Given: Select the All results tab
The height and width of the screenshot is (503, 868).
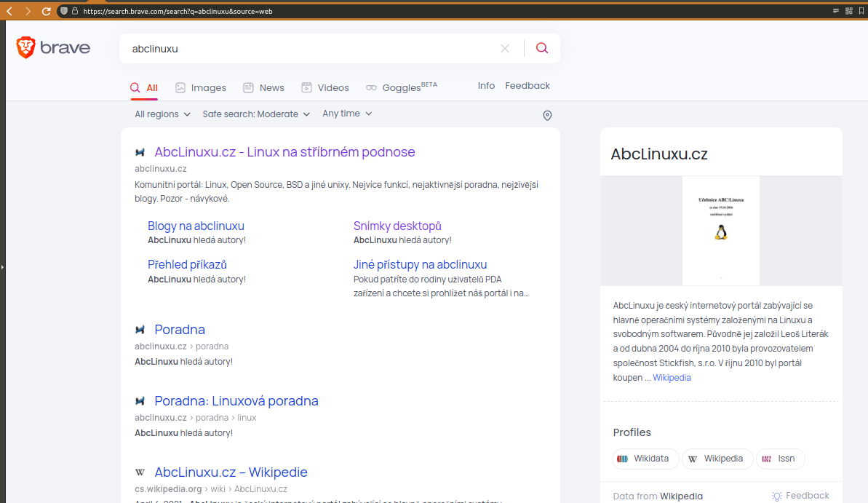Looking at the screenshot, I should point(144,87).
